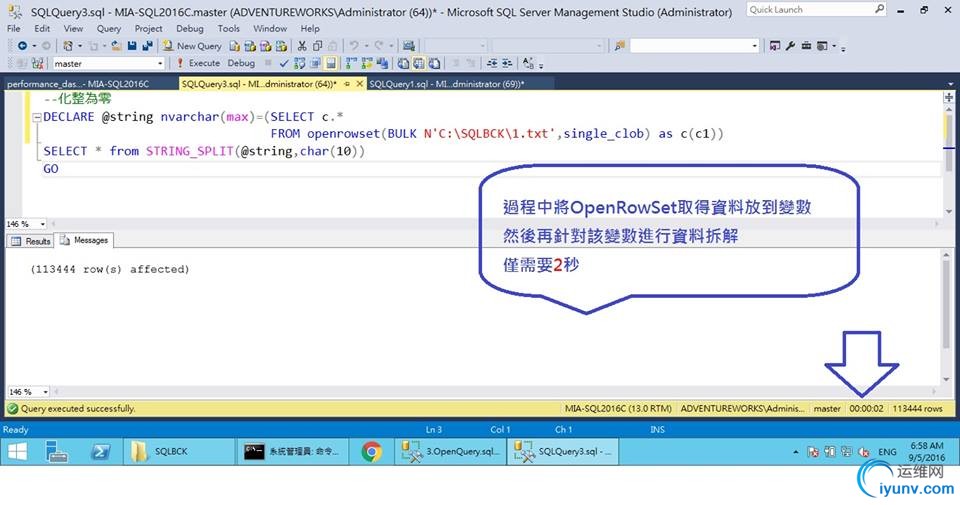Screen dimensions: 960x505
Task: Open the New Project dropdown arrow
Action: (80, 46)
